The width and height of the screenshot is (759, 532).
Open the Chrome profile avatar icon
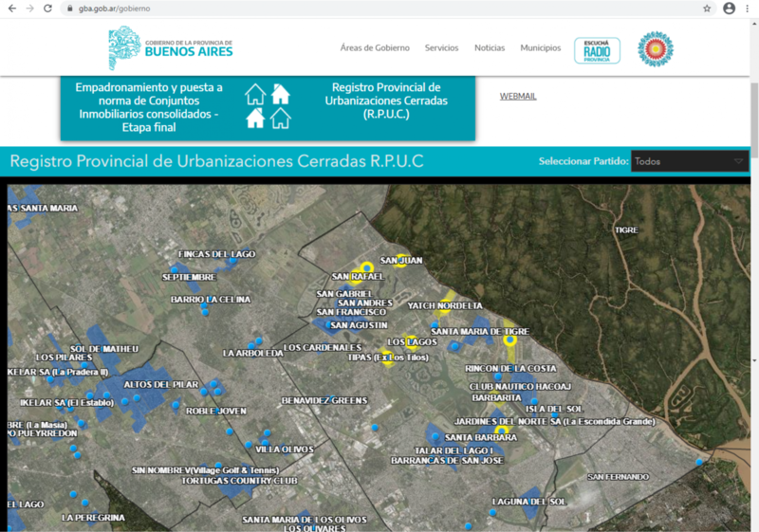click(x=729, y=9)
